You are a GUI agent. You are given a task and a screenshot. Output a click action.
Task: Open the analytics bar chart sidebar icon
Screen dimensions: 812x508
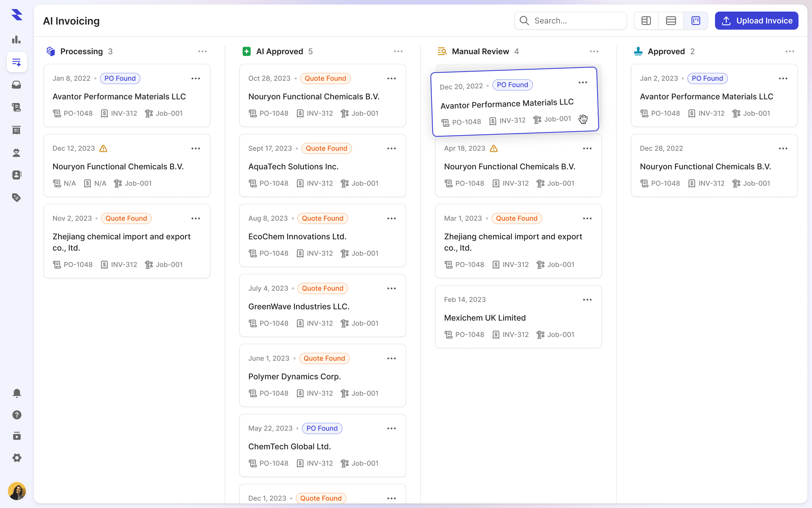pos(16,40)
